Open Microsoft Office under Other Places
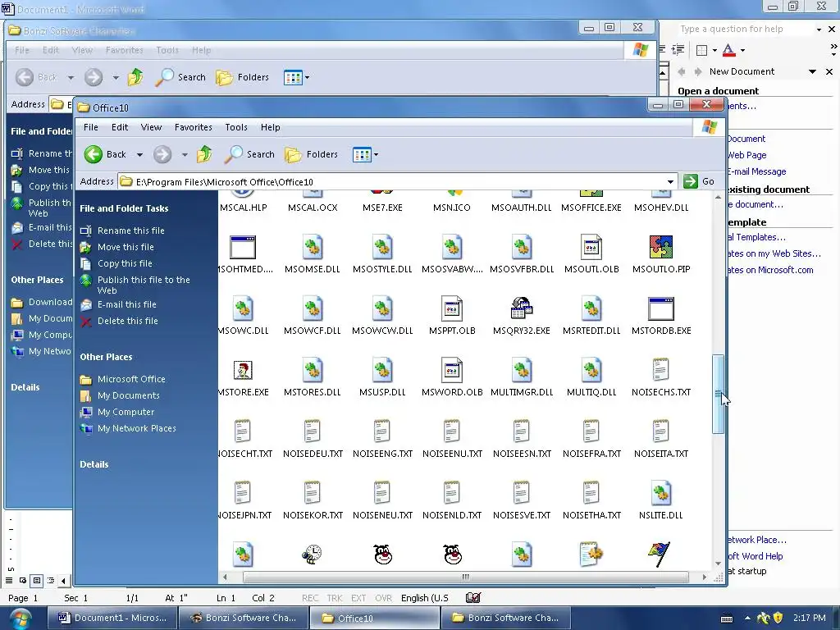840x630 pixels. tap(131, 379)
